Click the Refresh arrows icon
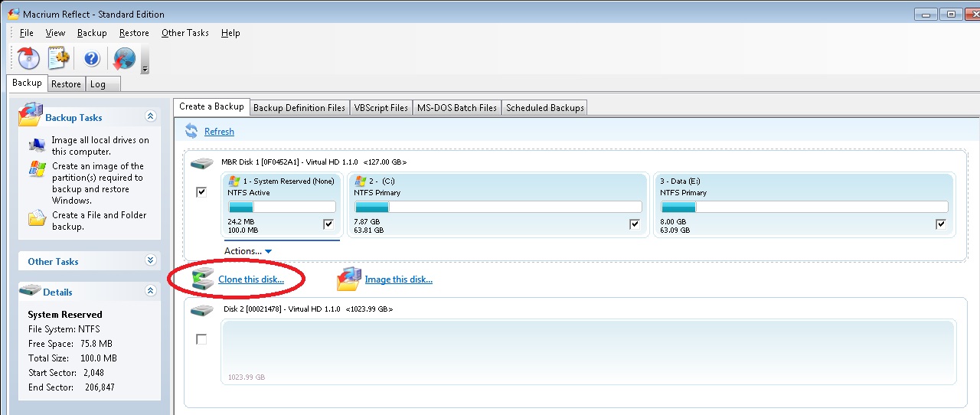 (191, 131)
